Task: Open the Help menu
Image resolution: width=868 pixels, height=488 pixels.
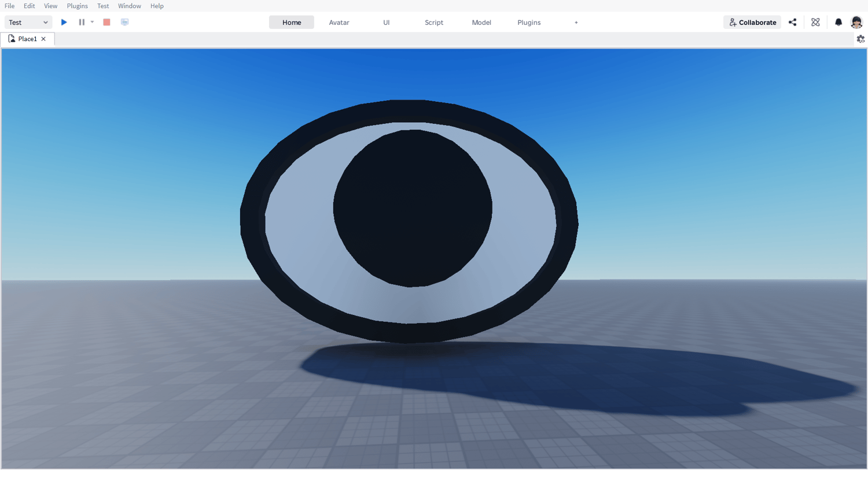Action: pyautogui.click(x=157, y=6)
